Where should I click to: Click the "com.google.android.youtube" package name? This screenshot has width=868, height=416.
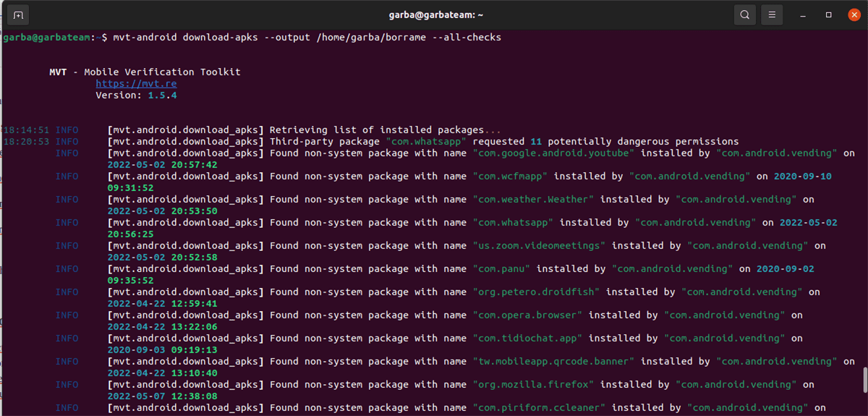click(x=553, y=153)
